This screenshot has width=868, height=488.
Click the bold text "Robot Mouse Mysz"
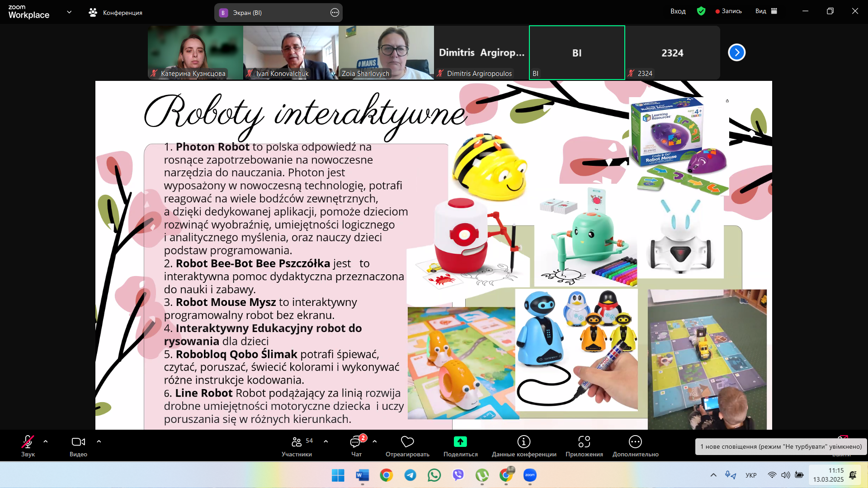[226, 302]
